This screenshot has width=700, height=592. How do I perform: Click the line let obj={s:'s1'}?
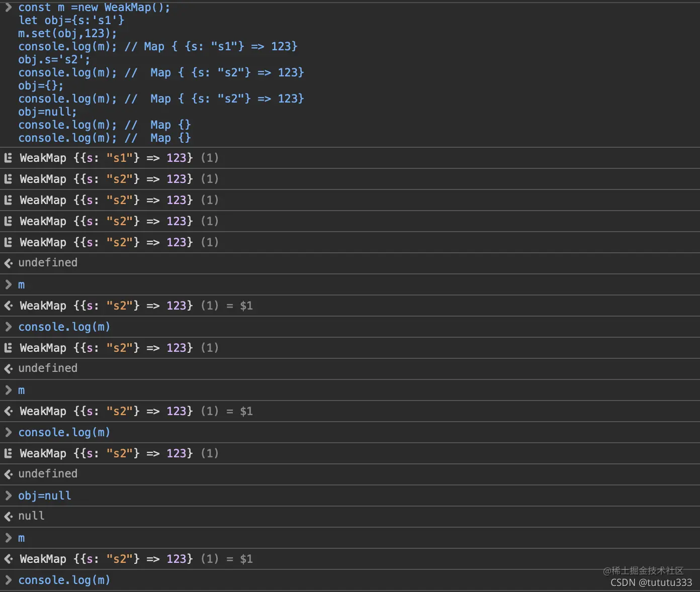point(71,20)
